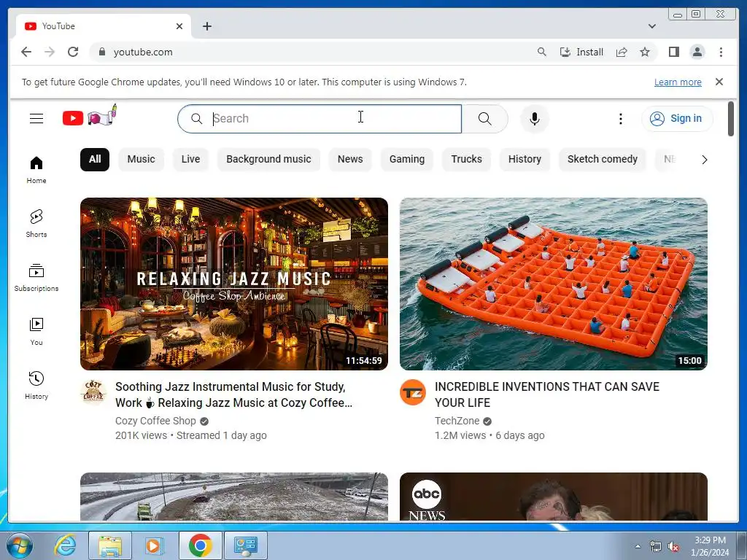Click the Chrome taskbar icon
The image size is (747, 560).
pos(200,545)
